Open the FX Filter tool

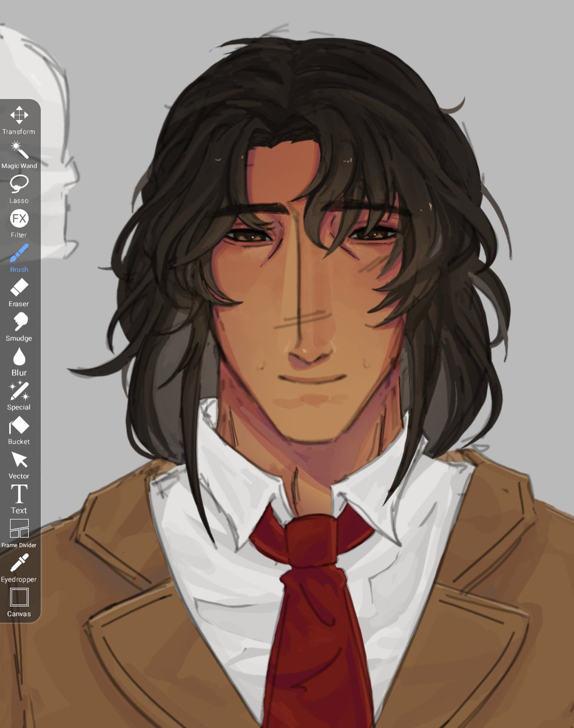(x=19, y=223)
